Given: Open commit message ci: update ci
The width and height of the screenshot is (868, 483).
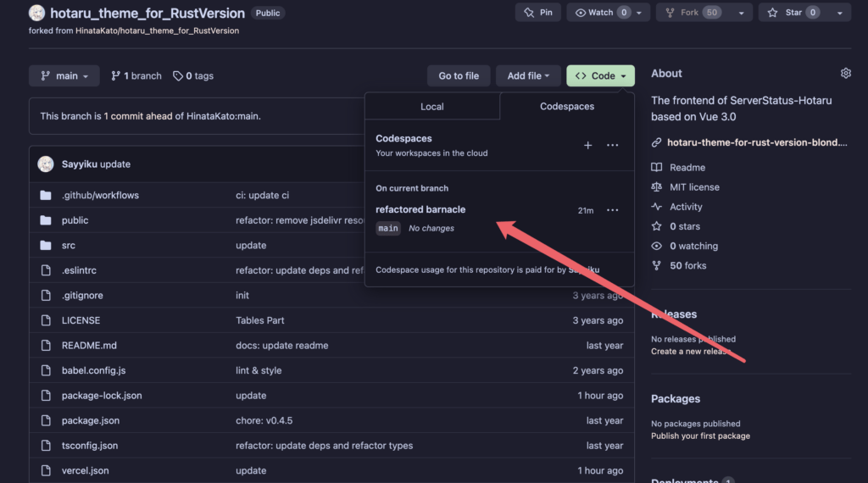Looking at the screenshot, I should tap(262, 195).
